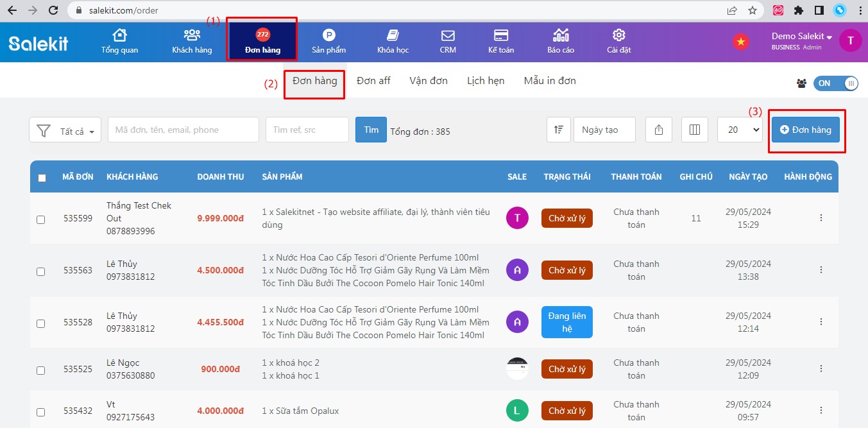Open the Báo cáo reports icon

point(561,36)
